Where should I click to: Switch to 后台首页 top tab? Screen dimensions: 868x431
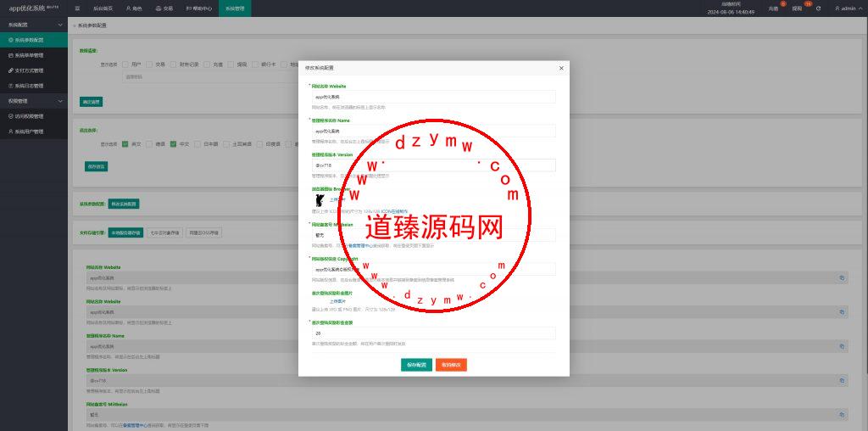[101, 8]
